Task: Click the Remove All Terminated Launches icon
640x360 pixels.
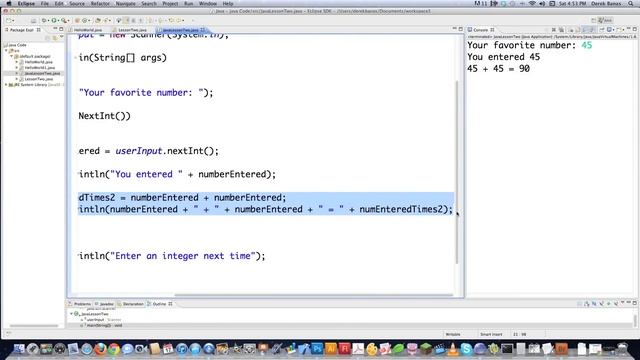Action: click(561, 30)
